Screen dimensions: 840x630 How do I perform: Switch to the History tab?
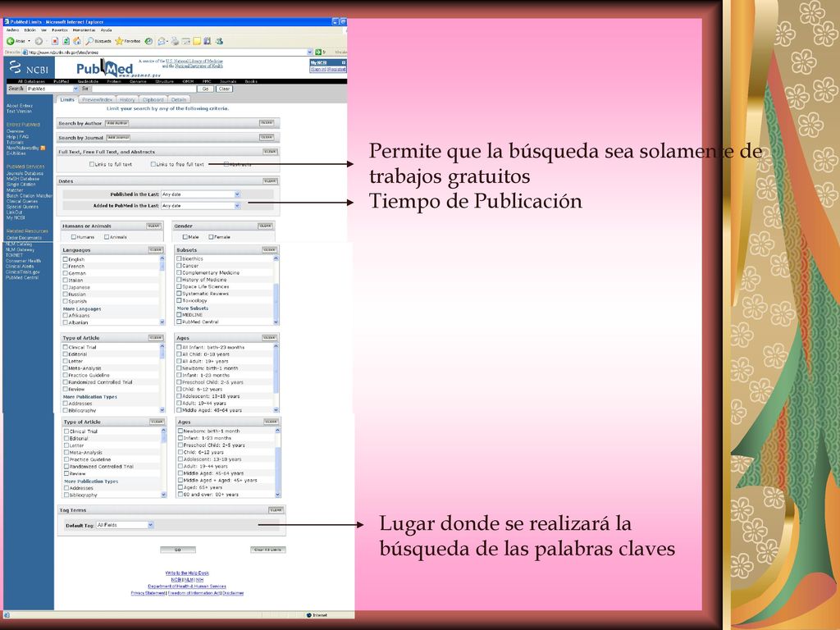point(127,99)
